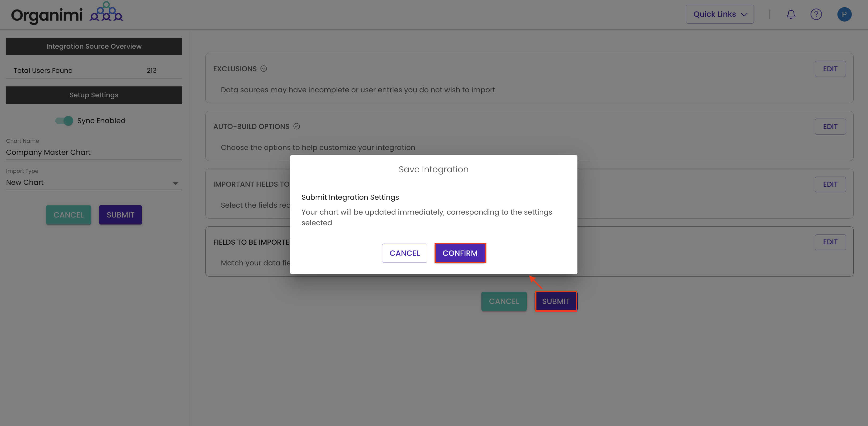Toggle the Sync Enabled switch

64,120
